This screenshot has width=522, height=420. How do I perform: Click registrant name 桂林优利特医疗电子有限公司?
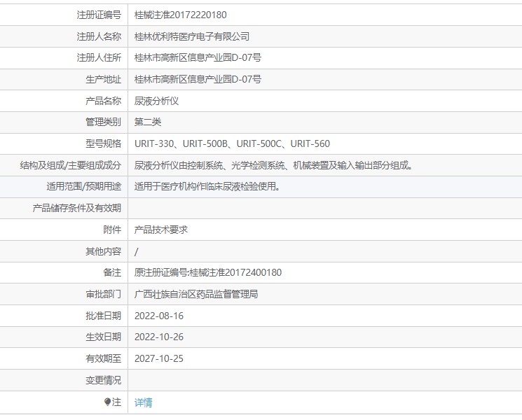(192, 36)
